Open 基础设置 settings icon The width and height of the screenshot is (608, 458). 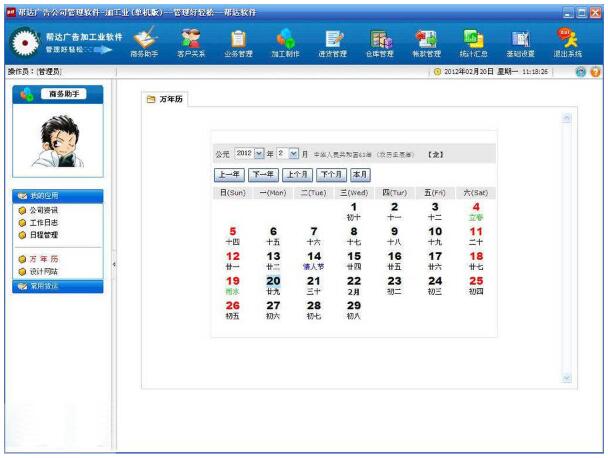[520, 43]
